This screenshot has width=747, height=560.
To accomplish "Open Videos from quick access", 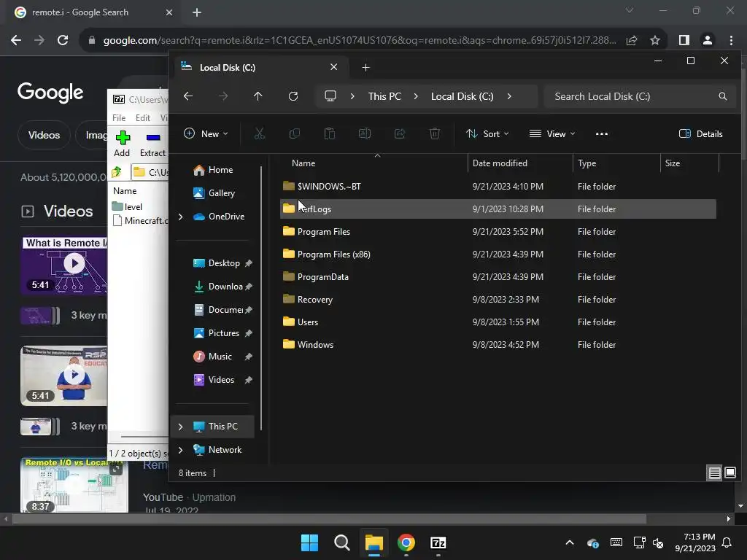I will pos(222,380).
